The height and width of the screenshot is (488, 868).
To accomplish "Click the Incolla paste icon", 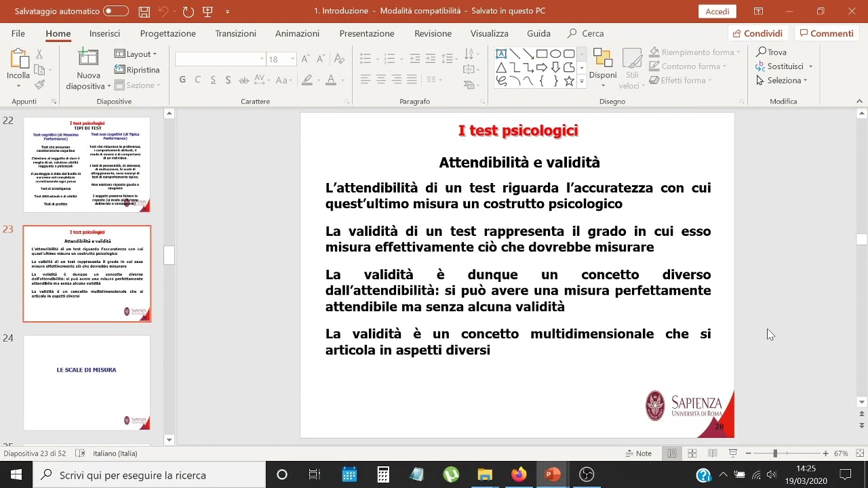I will point(18,60).
